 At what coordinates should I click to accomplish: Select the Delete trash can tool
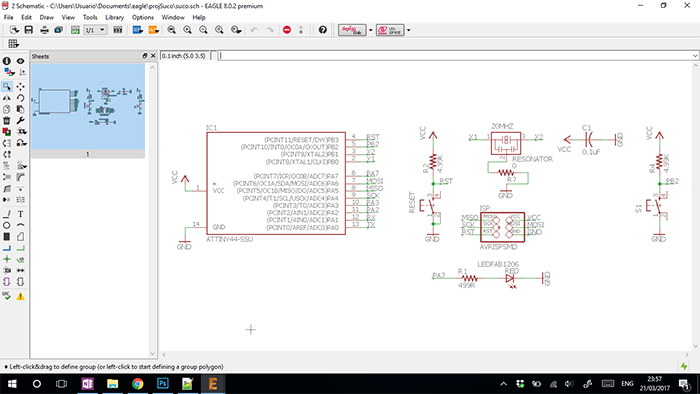click(x=7, y=120)
